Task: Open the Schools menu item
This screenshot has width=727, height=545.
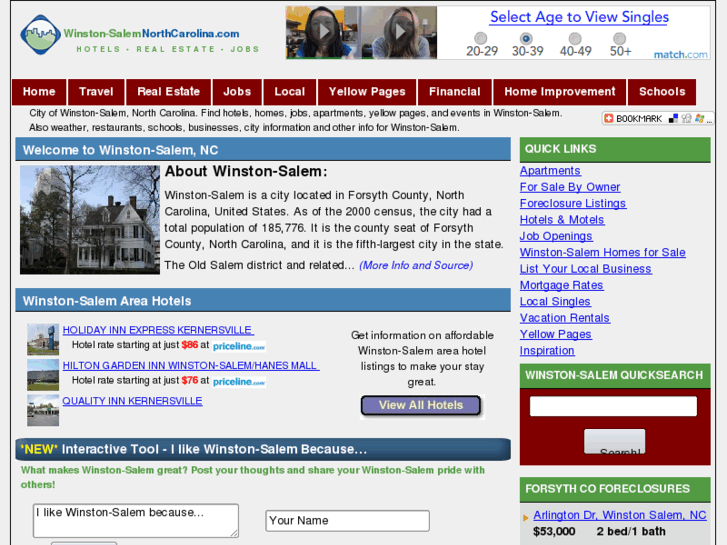Action: coord(662,92)
